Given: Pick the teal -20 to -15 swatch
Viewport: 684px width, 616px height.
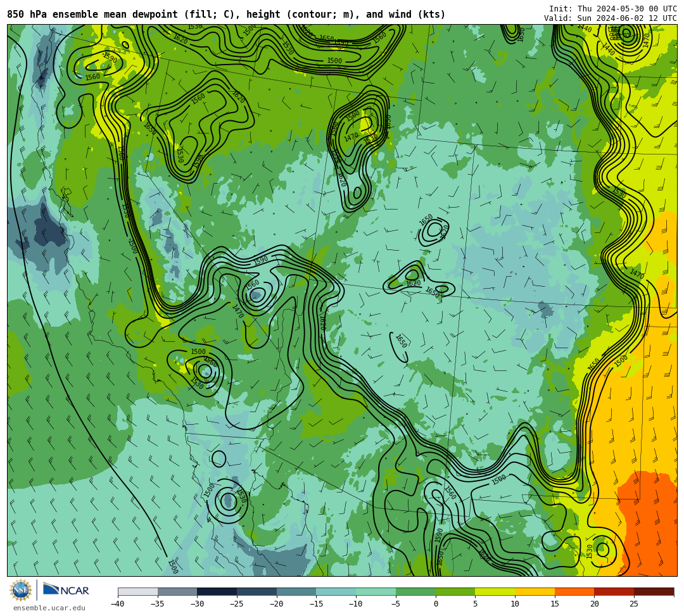Looking at the screenshot, I should 296,591.
